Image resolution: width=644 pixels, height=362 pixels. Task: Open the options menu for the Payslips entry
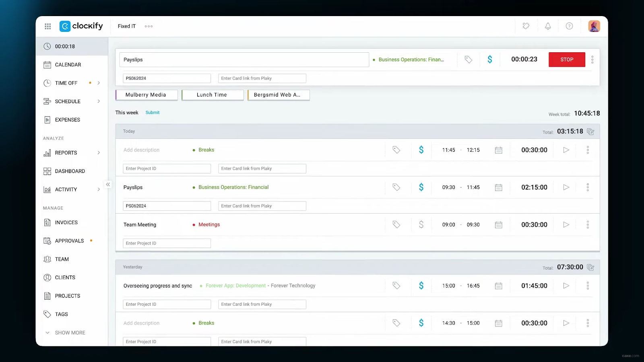(588, 187)
